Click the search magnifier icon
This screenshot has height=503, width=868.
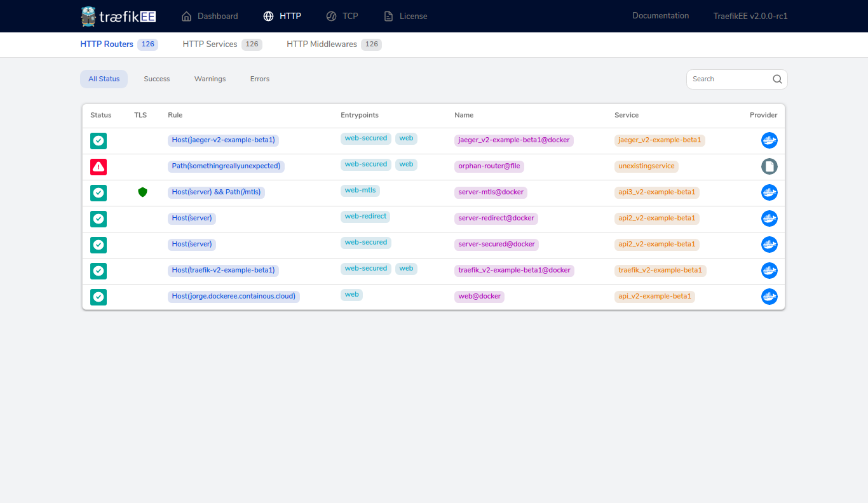point(777,79)
